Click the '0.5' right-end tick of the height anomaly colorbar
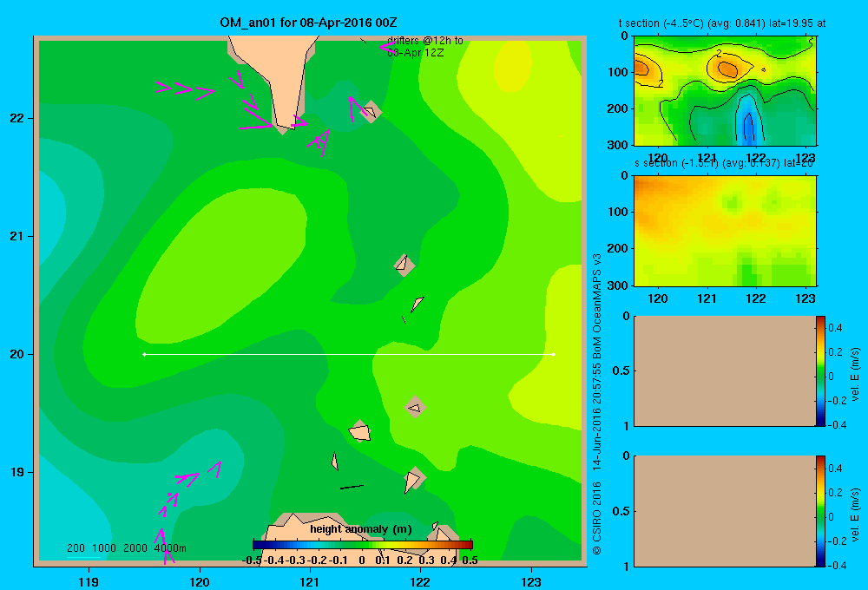Image resolution: width=868 pixels, height=590 pixels. (x=470, y=560)
